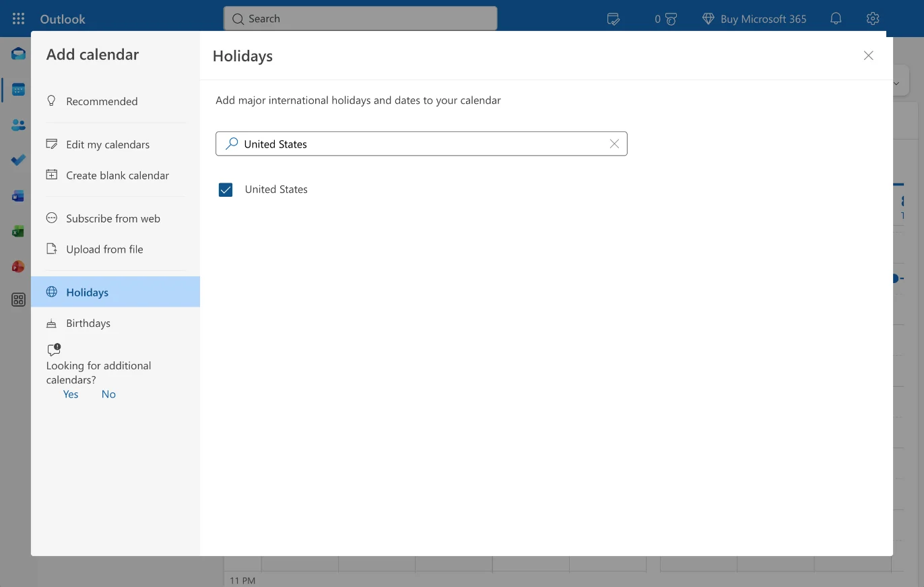Click Buy Microsoft 365

coord(754,19)
